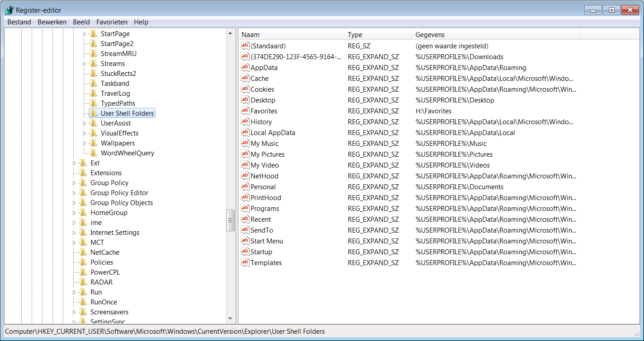Viewport: 644px width, 341px height.
Task: Click the tree pane scroll up arrow
Action: 231,33
